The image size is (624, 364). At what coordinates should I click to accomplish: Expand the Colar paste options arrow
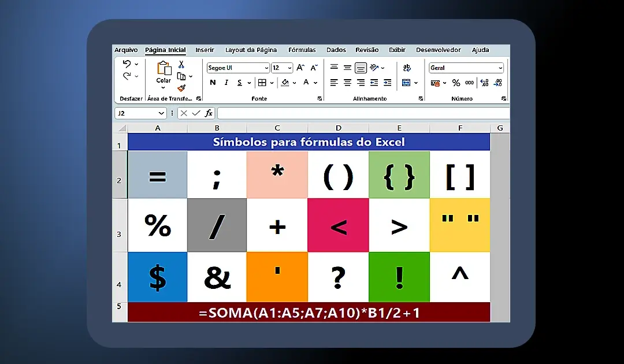tap(163, 87)
